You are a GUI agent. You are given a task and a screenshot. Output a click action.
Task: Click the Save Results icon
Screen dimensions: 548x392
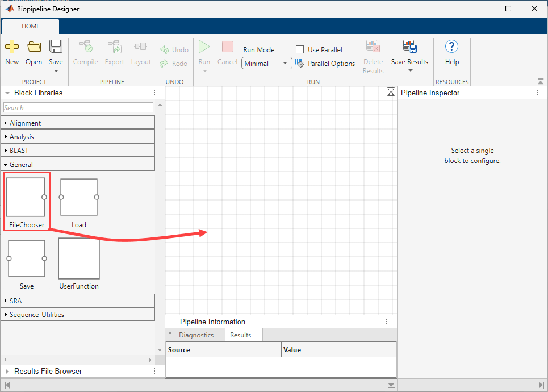coord(409,47)
